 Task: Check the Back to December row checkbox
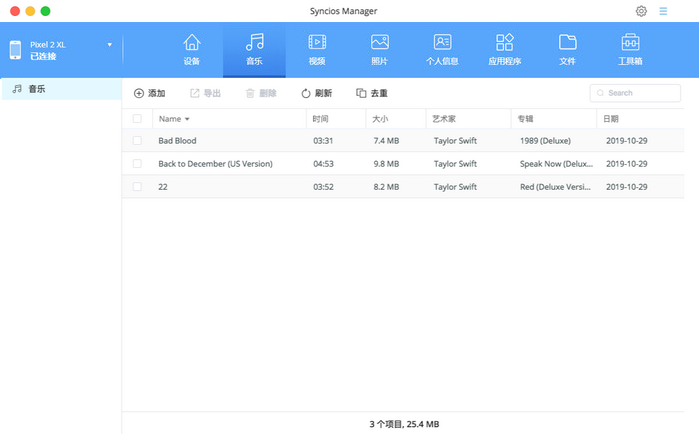137,164
